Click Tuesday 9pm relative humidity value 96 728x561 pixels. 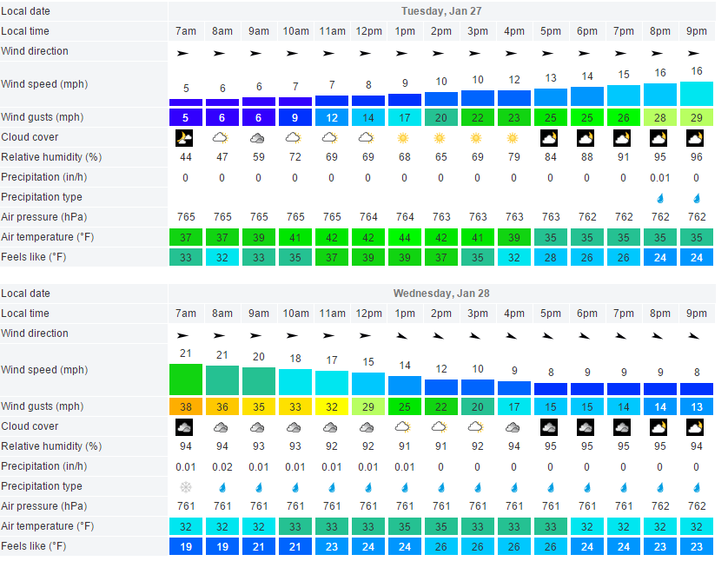point(695,157)
